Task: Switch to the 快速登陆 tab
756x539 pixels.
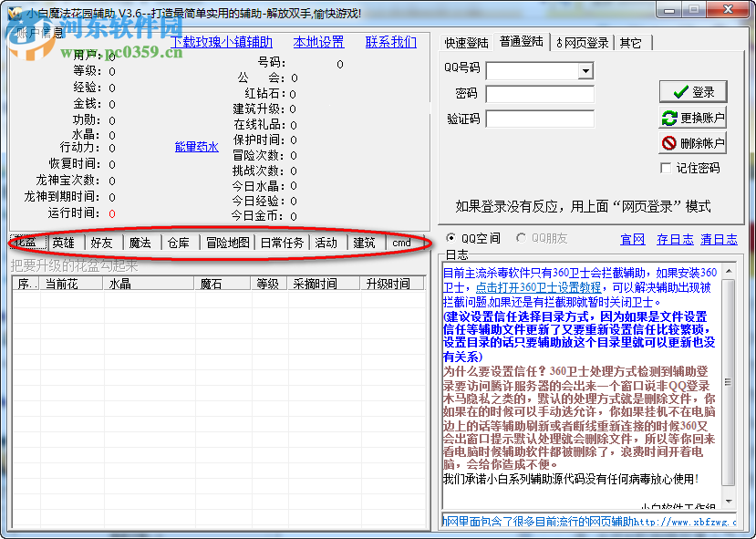Action: (466, 43)
